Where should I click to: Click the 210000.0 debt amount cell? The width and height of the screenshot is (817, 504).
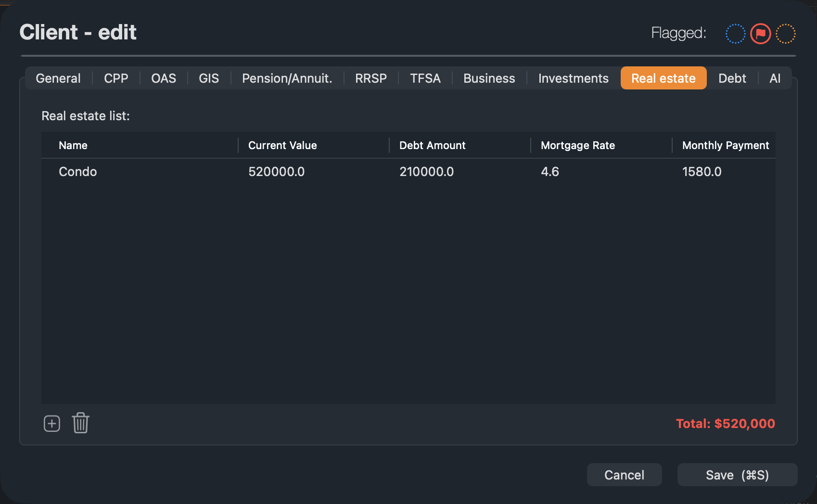427,172
